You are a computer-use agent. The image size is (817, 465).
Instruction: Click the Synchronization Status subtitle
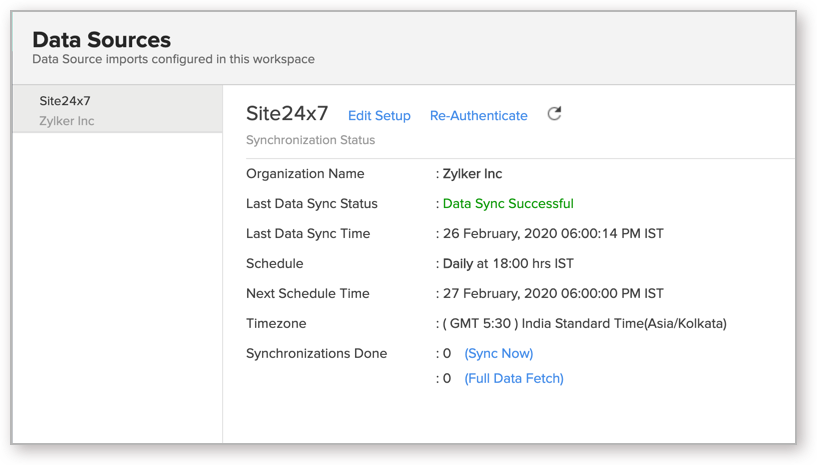point(311,140)
